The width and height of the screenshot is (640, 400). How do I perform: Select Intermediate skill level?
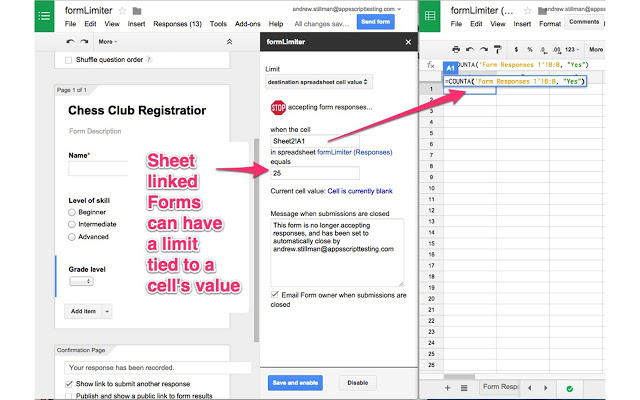pyautogui.click(x=72, y=224)
